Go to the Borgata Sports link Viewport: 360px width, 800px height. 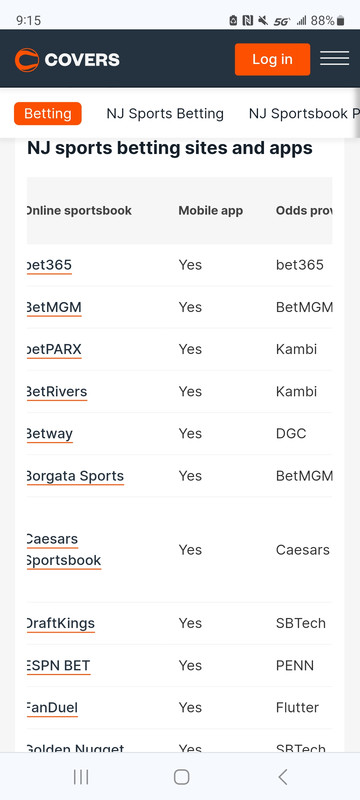point(75,476)
